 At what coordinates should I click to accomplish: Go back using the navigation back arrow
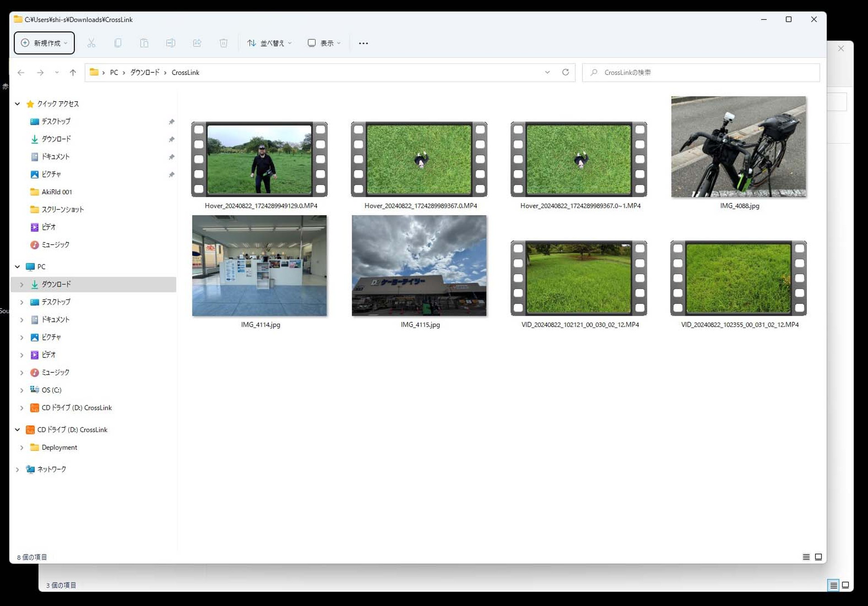(x=21, y=72)
